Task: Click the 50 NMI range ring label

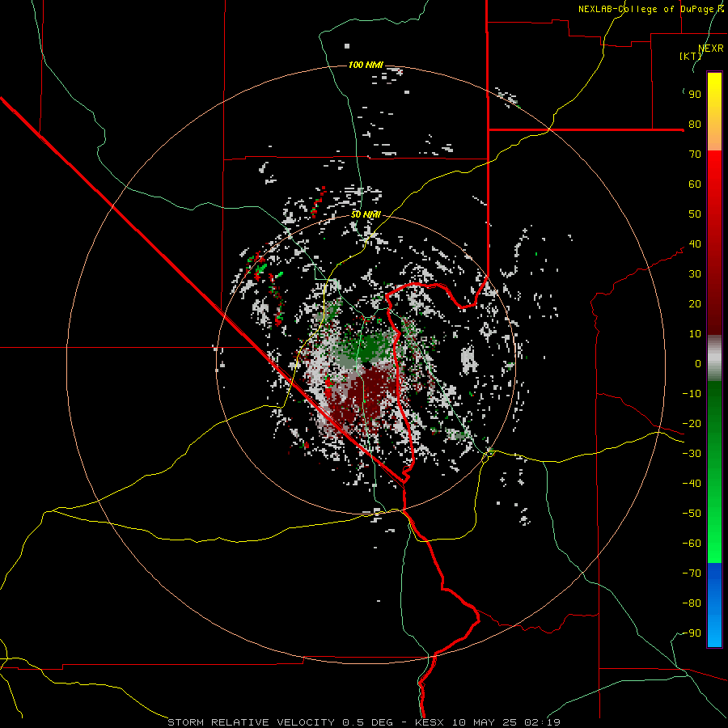Action: click(x=366, y=214)
